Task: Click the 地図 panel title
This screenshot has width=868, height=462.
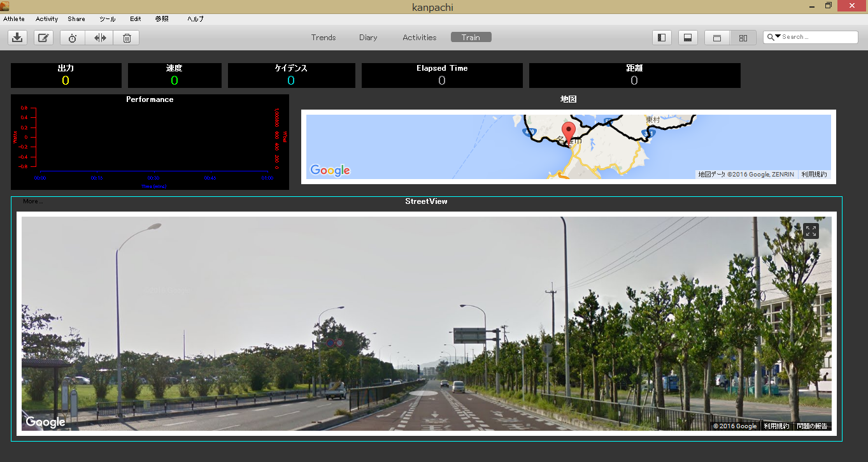Action: (x=569, y=99)
